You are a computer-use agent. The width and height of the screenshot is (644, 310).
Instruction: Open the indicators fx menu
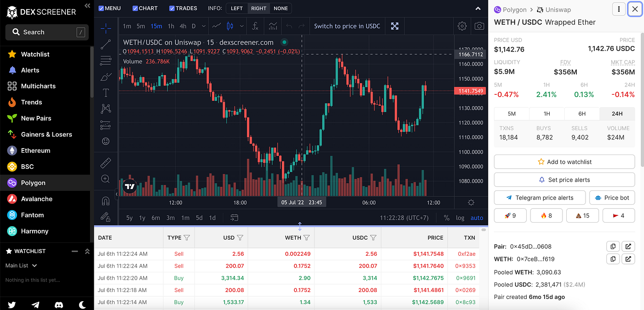255,26
